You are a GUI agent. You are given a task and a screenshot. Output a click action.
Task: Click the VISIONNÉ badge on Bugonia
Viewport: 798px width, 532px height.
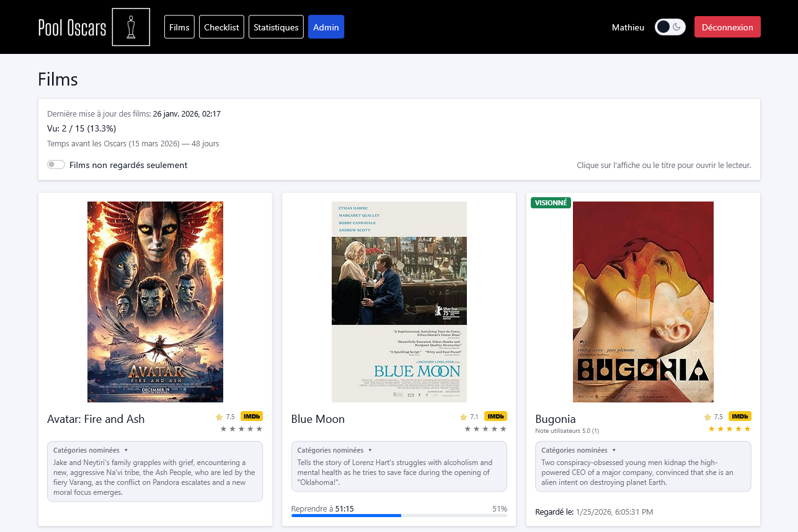[x=551, y=203]
